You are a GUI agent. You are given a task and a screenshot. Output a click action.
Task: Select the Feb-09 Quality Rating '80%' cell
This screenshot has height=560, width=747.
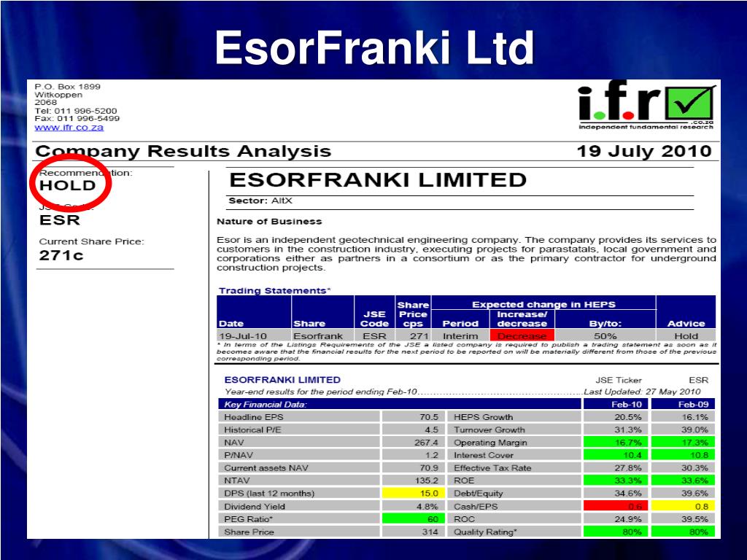(x=683, y=532)
